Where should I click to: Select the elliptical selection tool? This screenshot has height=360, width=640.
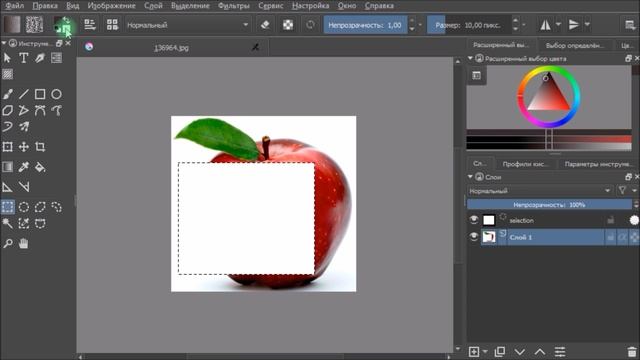click(24, 207)
